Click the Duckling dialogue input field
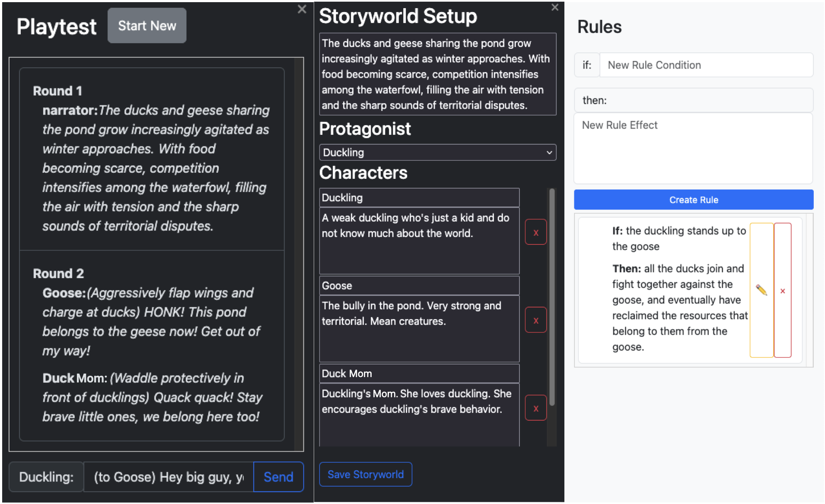 point(169,477)
